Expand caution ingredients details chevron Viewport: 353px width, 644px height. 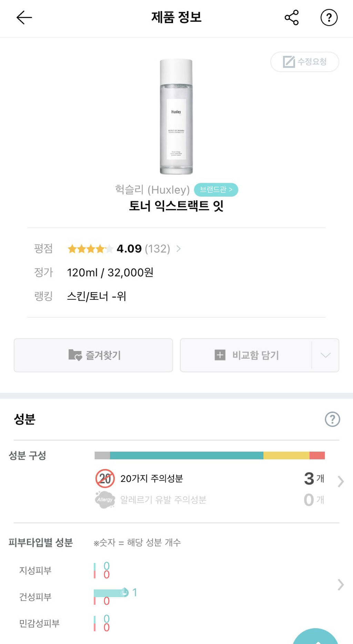(x=341, y=481)
